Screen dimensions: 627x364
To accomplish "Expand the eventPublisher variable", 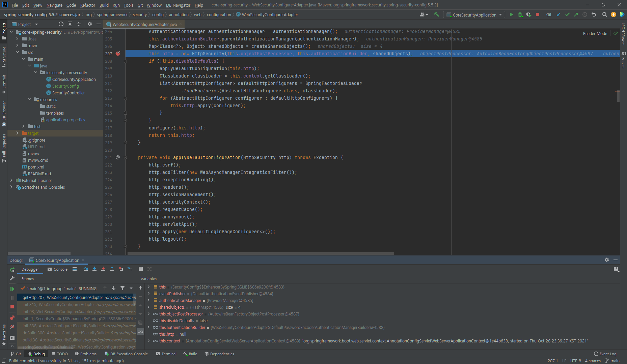I will 148,294.
